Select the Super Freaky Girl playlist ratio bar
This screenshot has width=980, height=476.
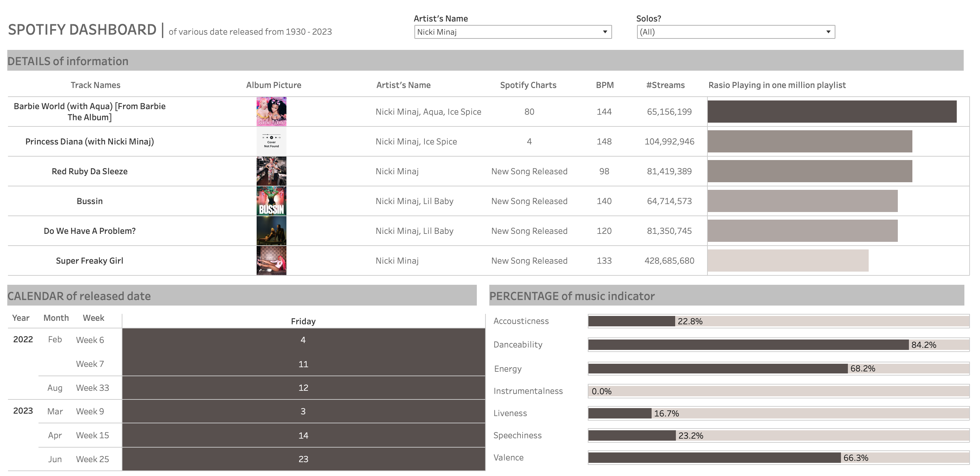(788, 261)
